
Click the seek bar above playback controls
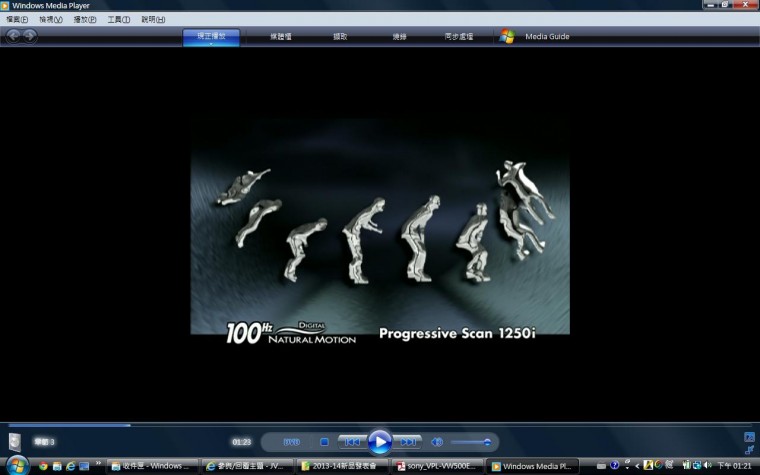point(380,425)
